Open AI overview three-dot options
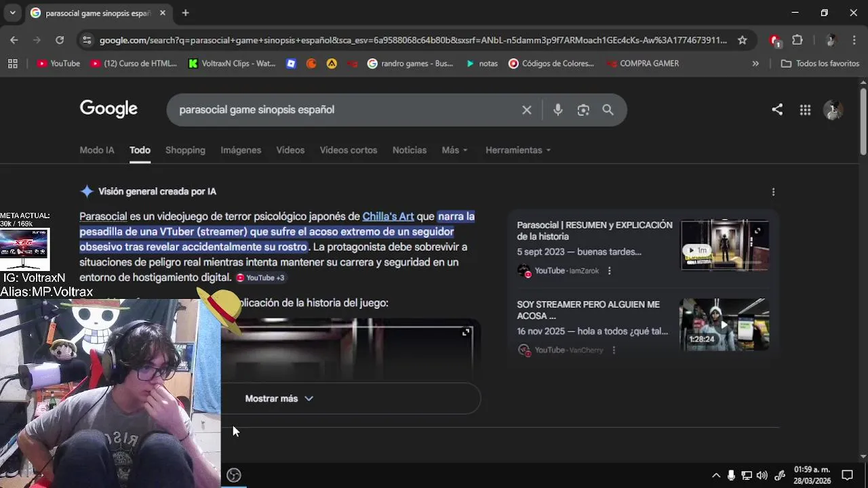 tap(773, 192)
